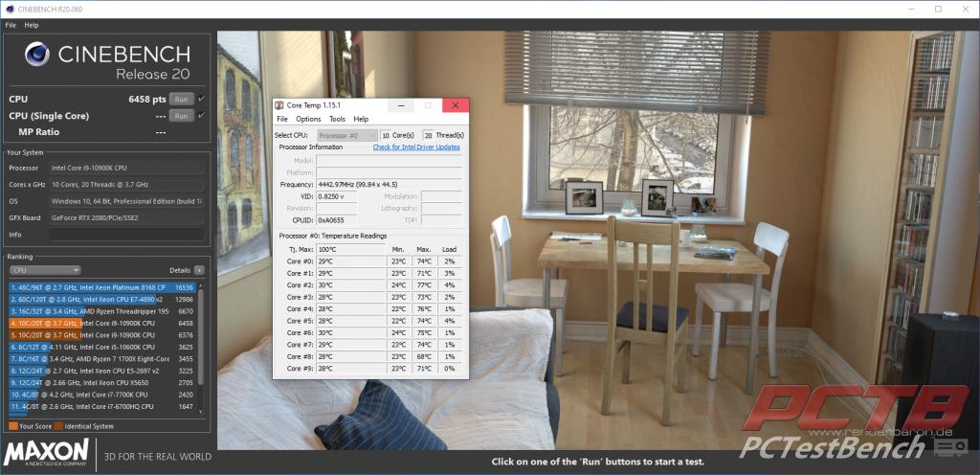Open Core Temp Help menu
Viewport: 980px width, 475px height.
[x=361, y=119]
